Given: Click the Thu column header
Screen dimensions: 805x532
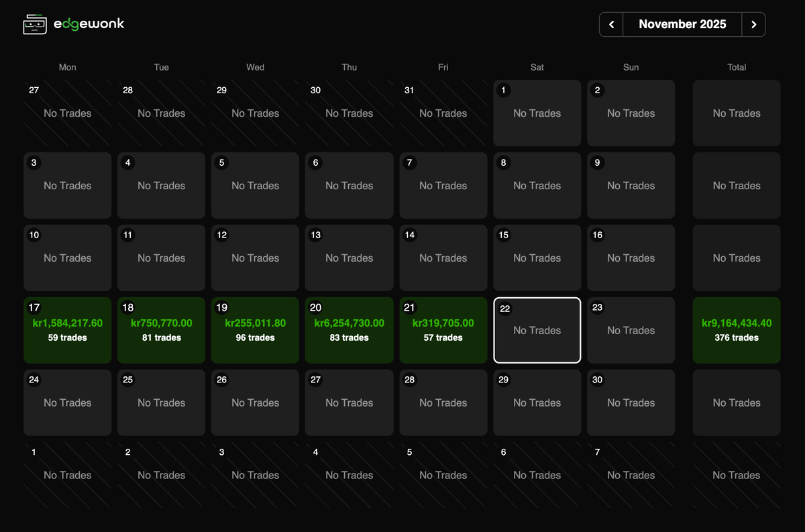Looking at the screenshot, I should (x=350, y=67).
